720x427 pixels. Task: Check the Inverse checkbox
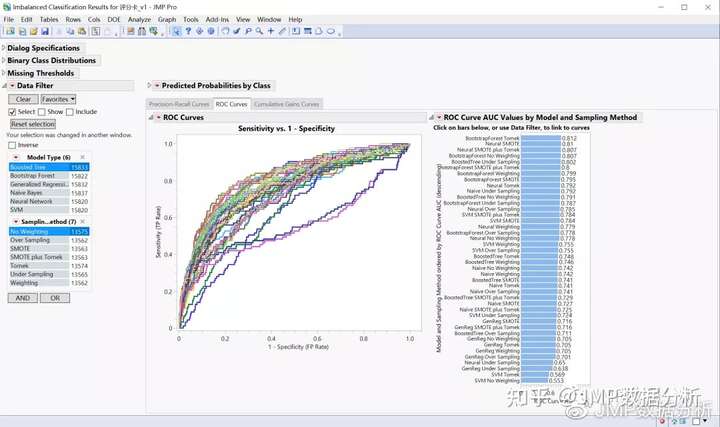(x=13, y=145)
